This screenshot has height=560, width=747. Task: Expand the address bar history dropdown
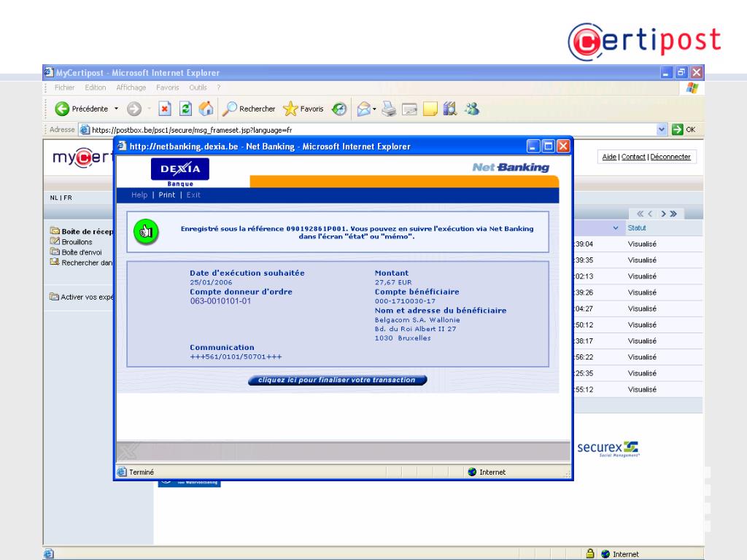[662, 130]
